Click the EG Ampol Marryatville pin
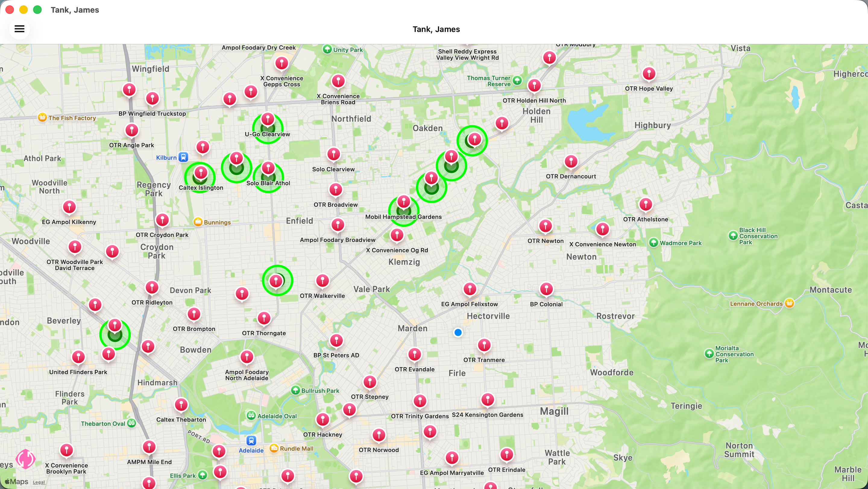Screen dimensions: 868x489 452,458
